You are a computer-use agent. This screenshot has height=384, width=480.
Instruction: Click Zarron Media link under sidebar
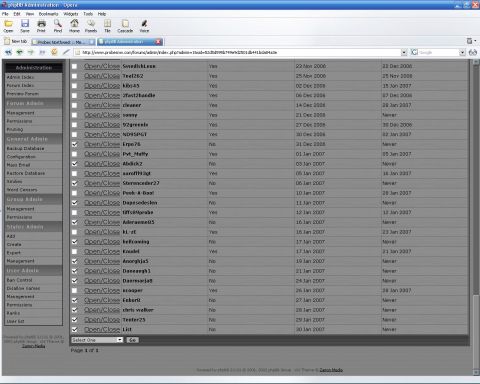[33, 346]
